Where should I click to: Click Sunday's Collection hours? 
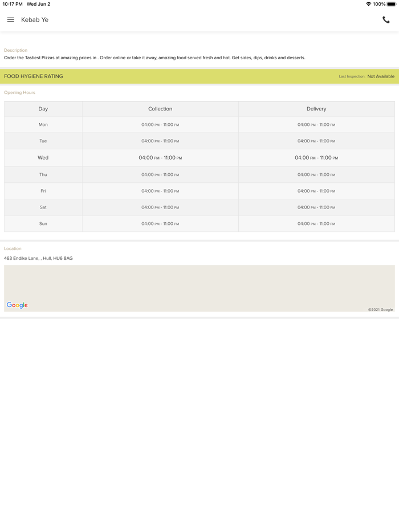(x=160, y=224)
